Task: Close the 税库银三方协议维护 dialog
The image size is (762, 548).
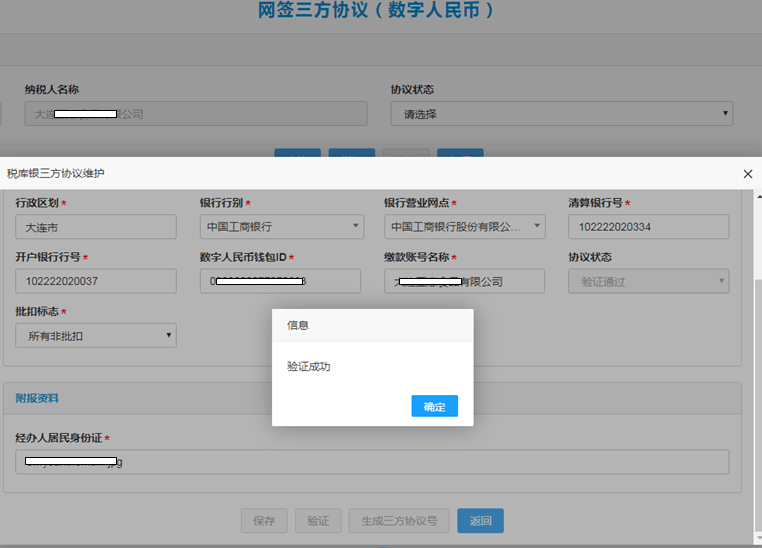Action: pyautogui.click(x=748, y=174)
